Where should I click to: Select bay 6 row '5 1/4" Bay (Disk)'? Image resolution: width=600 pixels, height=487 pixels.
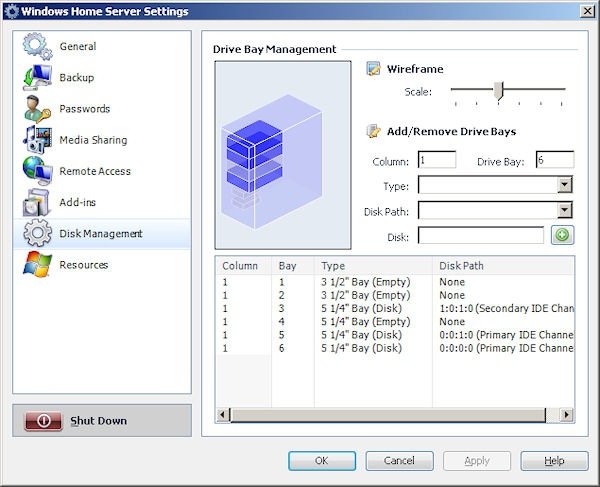click(395, 348)
